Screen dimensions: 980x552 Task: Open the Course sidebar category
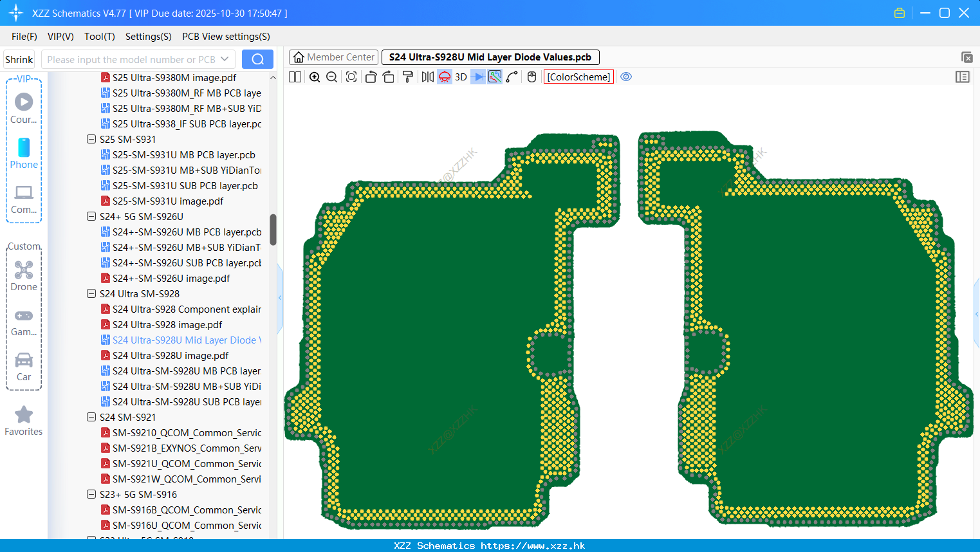(24, 109)
